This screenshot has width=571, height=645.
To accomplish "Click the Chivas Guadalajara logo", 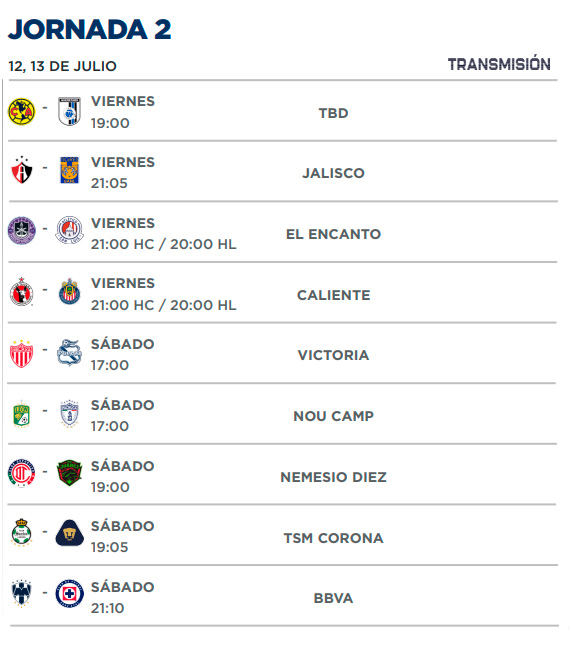I will (x=69, y=291).
